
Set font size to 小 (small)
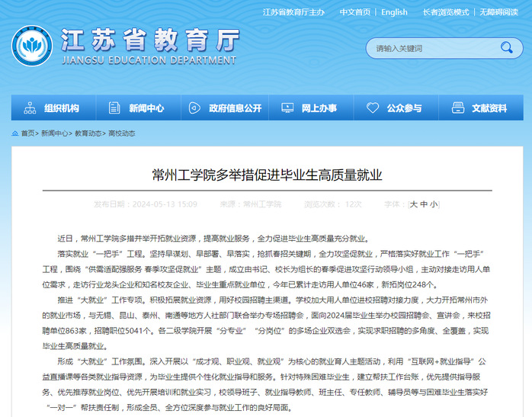434,204
